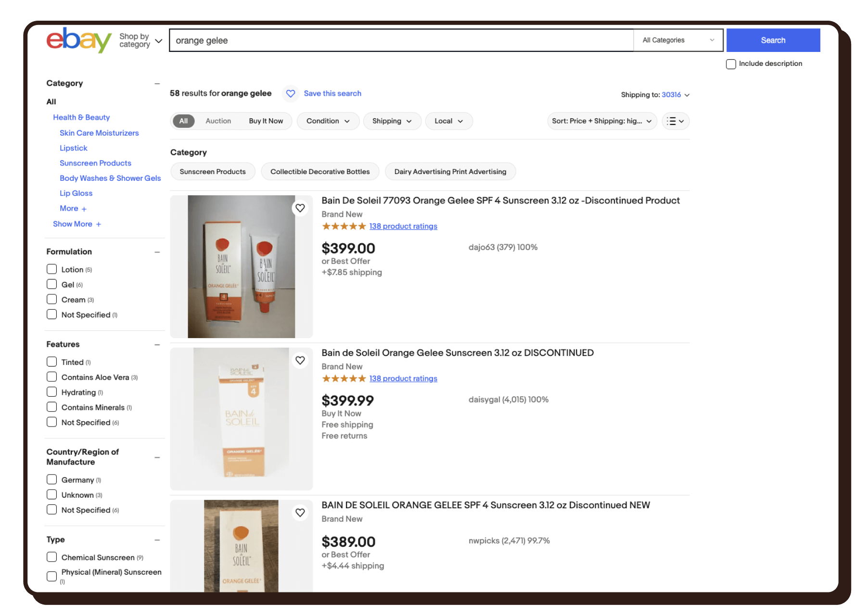Screen dimensions: 866x616
Task: Watch the $389.00 BAIN DE SOLEIL listing heart
Action: (300, 513)
